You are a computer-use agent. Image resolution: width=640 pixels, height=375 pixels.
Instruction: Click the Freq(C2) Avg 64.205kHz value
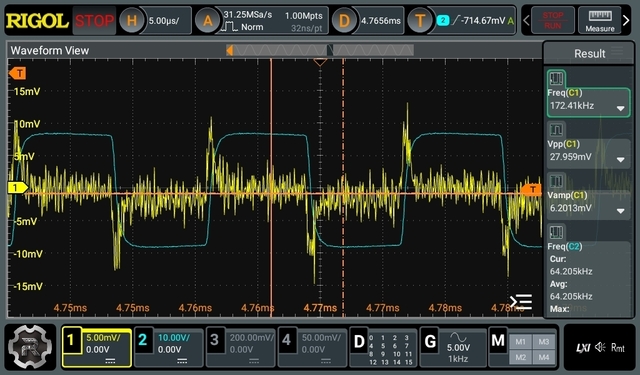coord(571,296)
